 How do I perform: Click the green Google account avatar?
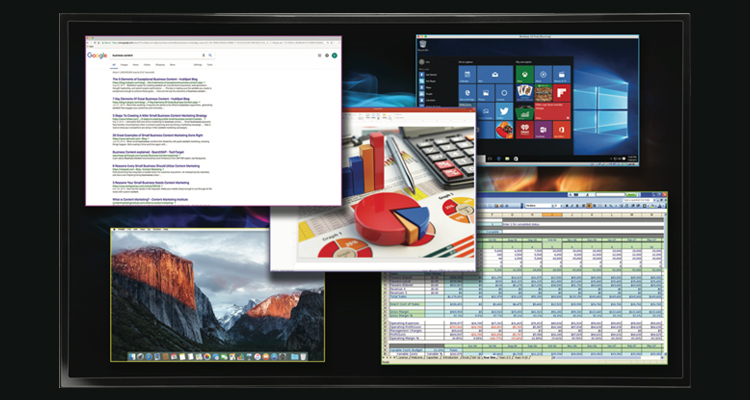pyautogui.click(x=334, y=56)
